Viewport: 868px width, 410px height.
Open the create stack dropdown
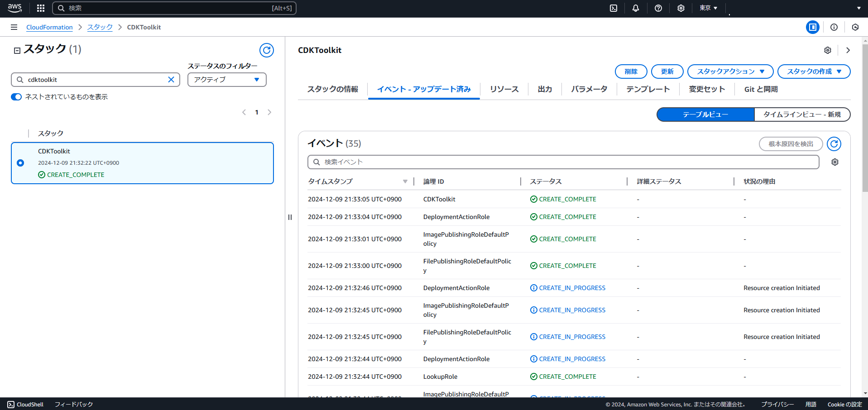(x=814, y=72)
